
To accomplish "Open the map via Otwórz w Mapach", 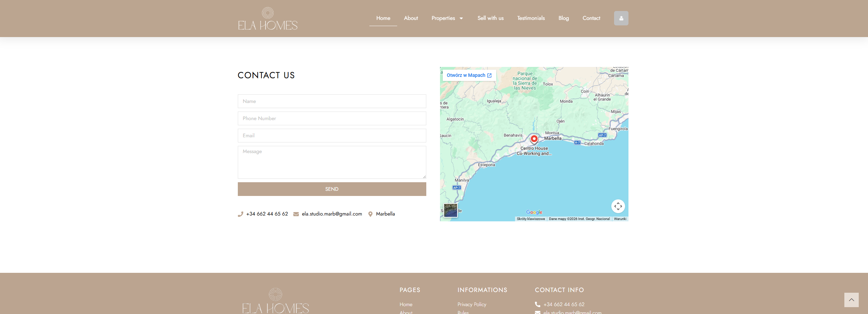I will pyautogui.click(x=469, y=75).
